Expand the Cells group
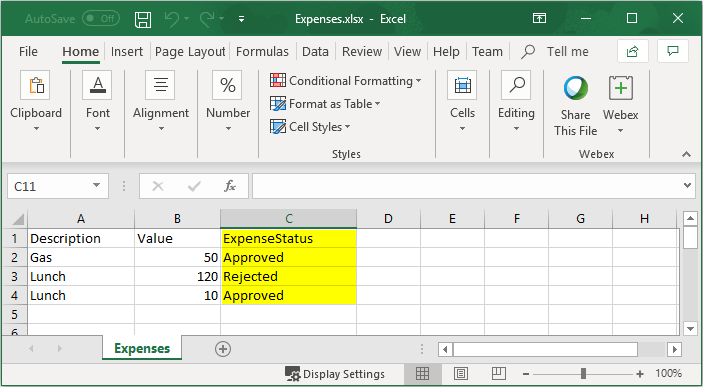 pyautogui.click(x=462, y=101)
